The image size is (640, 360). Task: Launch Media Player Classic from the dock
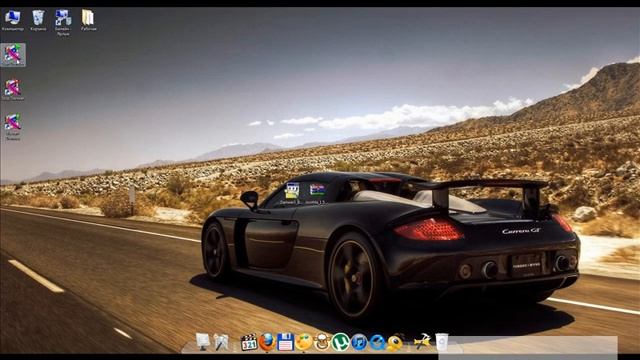point(249,342)
